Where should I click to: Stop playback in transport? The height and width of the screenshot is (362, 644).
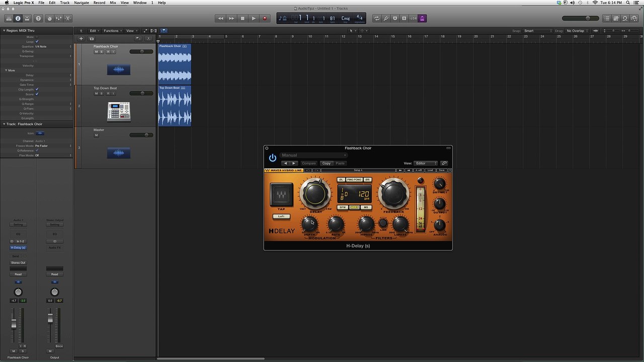243,19
